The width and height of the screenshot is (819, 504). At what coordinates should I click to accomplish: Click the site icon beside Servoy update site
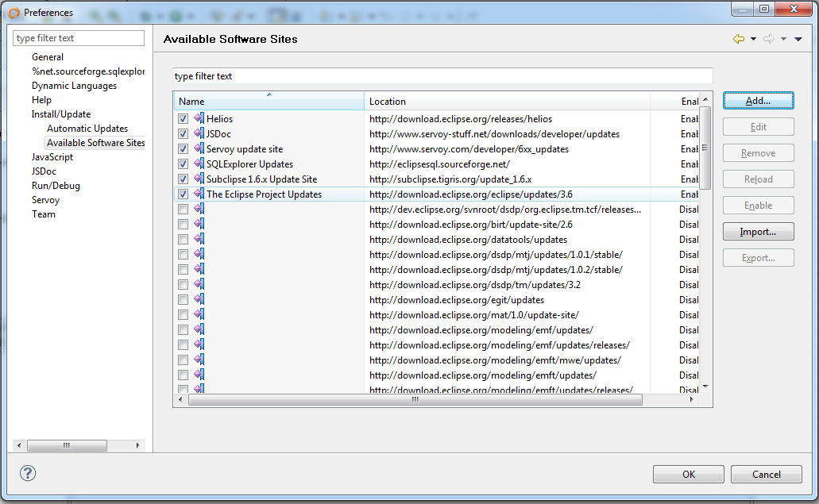pyautogui.click(x=199, y=148)
